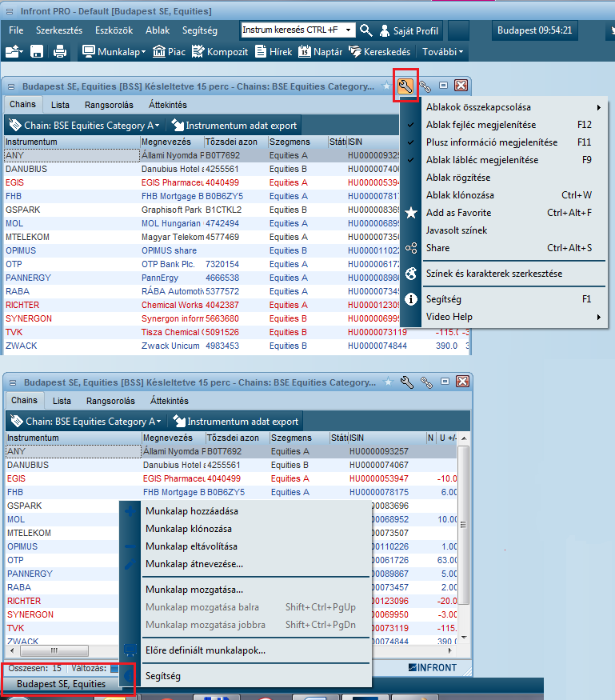The width and height of the screenshot is (615, 700).
Task: Click the favorite star in upper window header
Action: coord(386,86)
